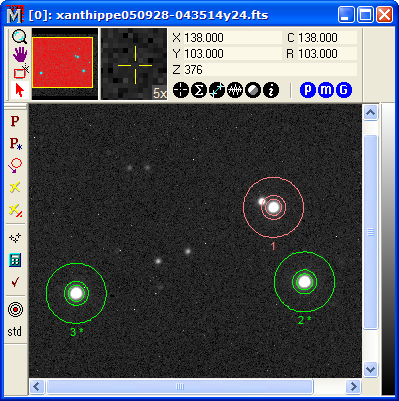This screenshot has height=401, width=399.
Task: Activate the red arrow pointer tool
Action: [20, 90]
